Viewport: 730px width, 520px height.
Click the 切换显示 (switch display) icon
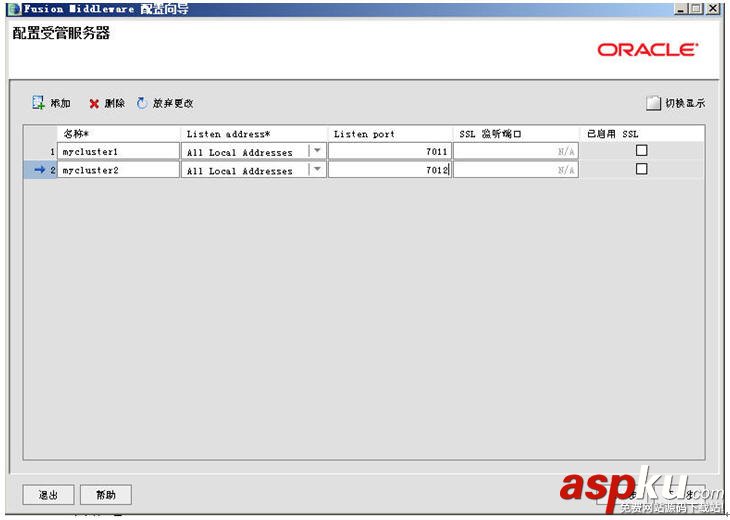tap(653, 103)
